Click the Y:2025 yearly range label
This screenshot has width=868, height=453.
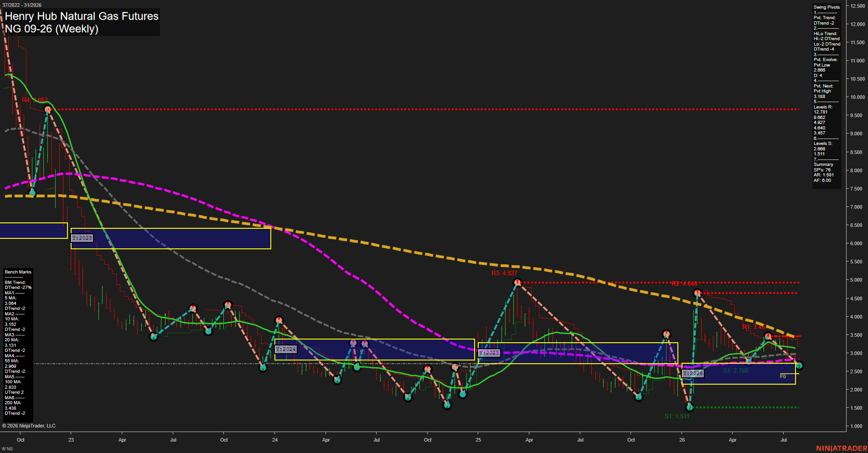(x=489, y=353)
